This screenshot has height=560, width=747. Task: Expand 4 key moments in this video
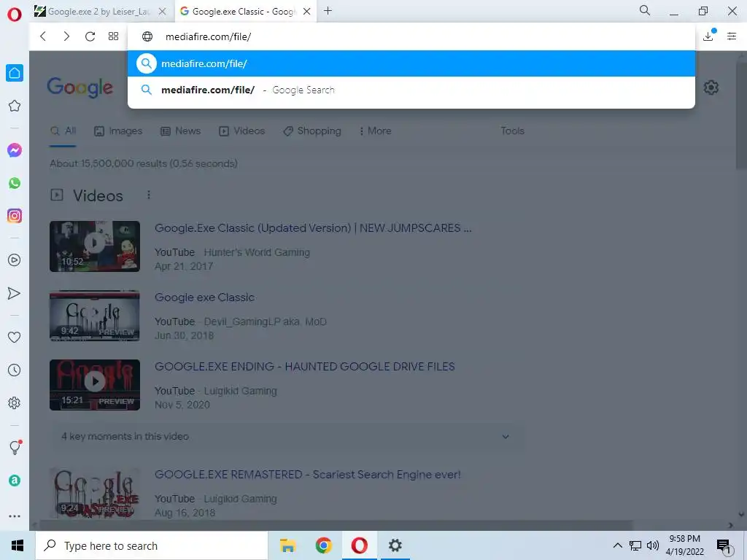285,436
